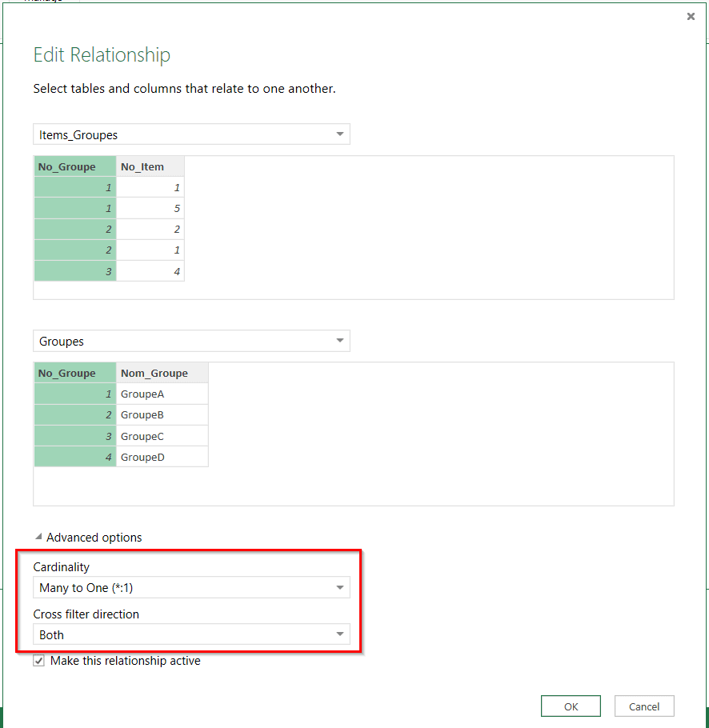Click the GroupeB cell
709x728 pixels.
162,415
